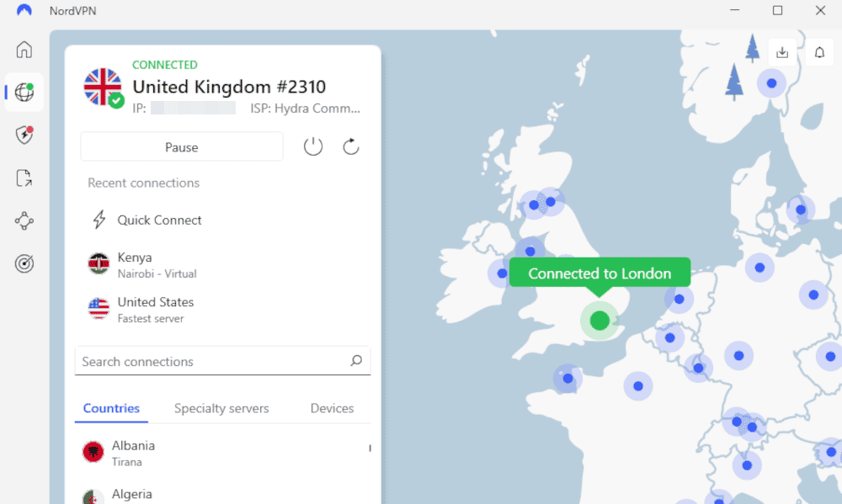842x504 pixels.
Task: Select Quick Connect from recent connections
Action: tap(159, 220)
